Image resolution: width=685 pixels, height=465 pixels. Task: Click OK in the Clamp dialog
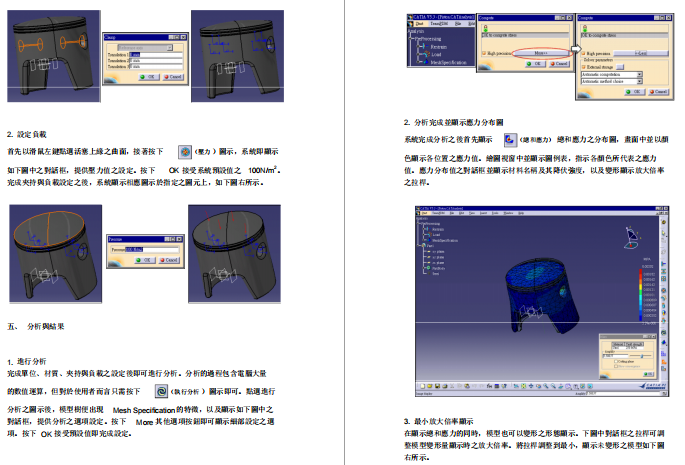(149, 77)
